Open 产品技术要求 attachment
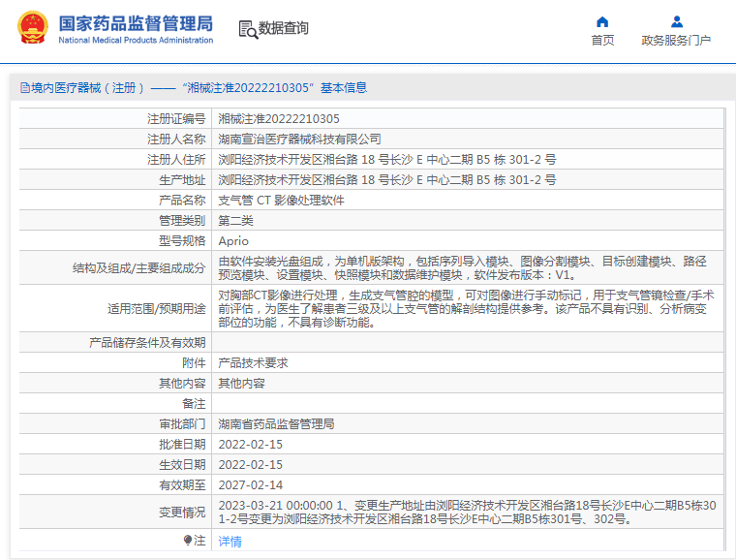Viewport: 736px width, 560px height. (x=253, y=363)
